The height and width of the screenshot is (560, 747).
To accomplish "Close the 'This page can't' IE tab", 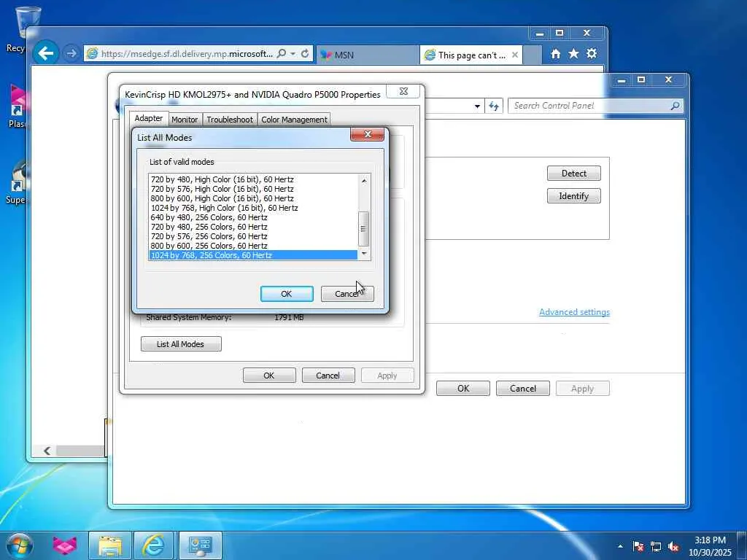I will click(515, 55).
